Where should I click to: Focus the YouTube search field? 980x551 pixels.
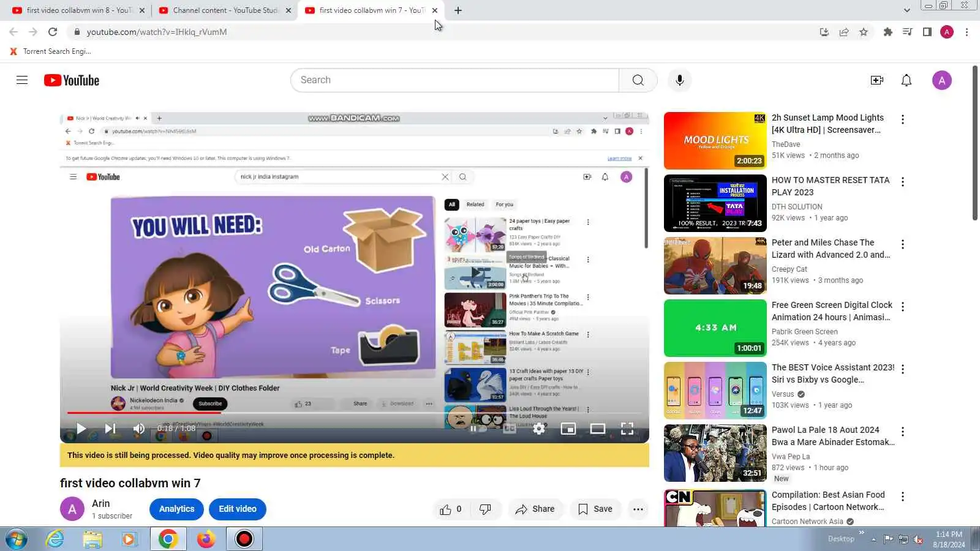tap(454, 80)
